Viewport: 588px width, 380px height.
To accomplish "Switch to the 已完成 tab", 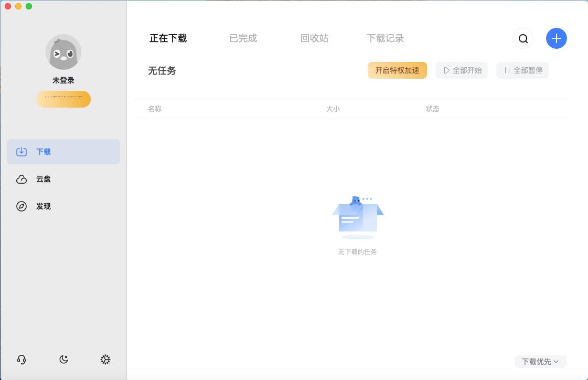I will coord(243,38).
